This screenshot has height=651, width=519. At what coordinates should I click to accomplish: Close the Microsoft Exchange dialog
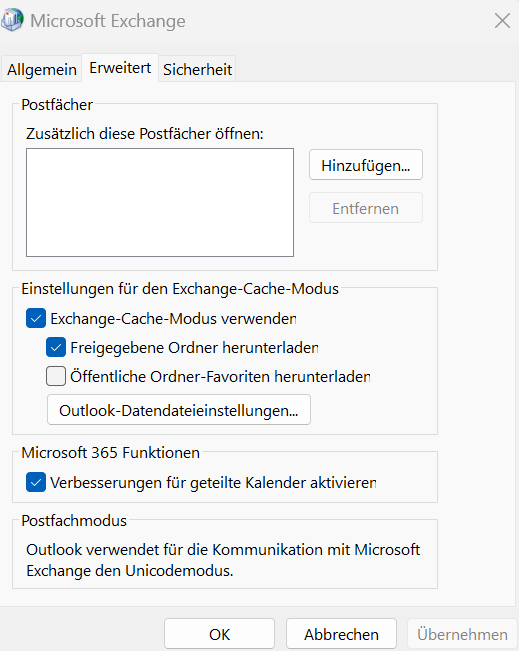tap(502, 20)
